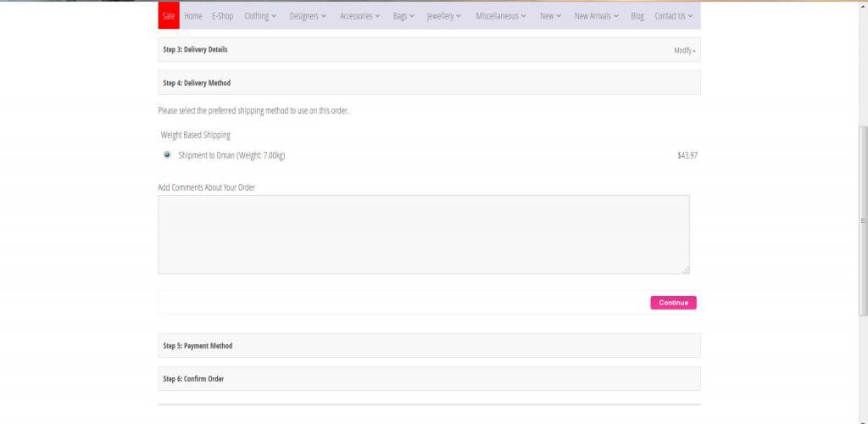The width and height of the screenshot is (868, 424).
Task: Open the Blog page
Action: coord(637,16)
